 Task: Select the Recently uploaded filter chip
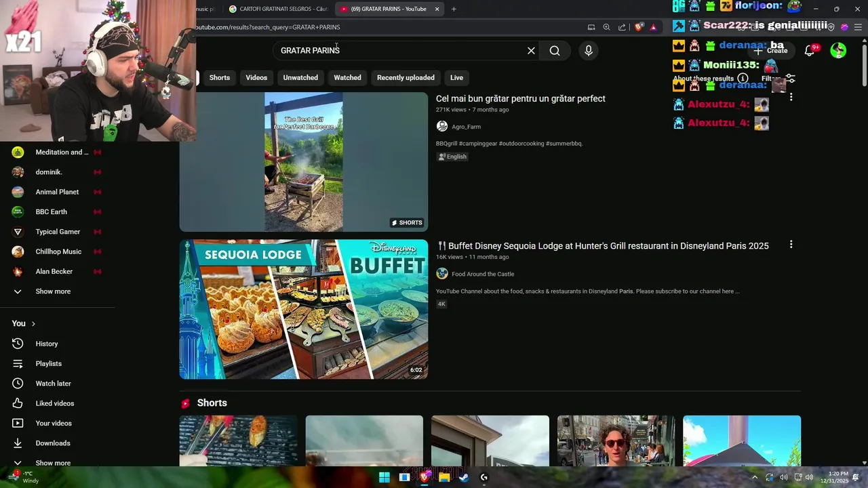[x=406, y=77]
